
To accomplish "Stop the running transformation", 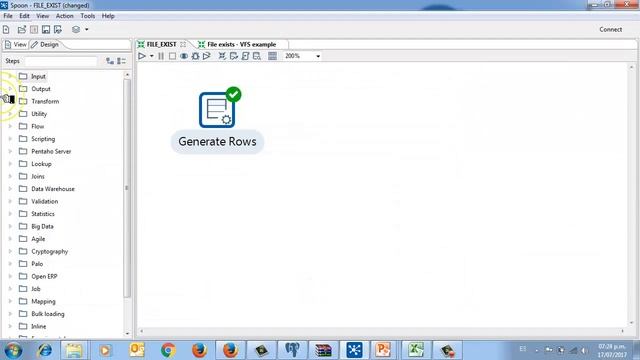I will tap(172, 56).
